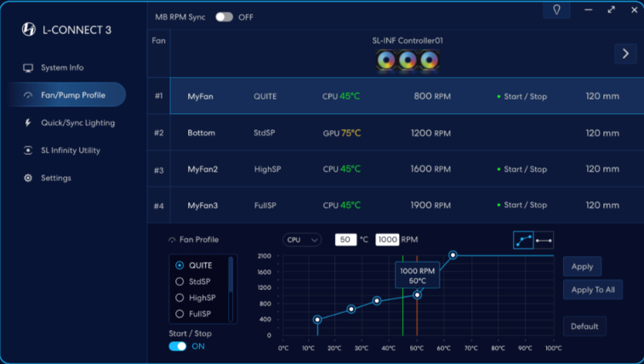Select the fixed line mode icon

(544, 240)
